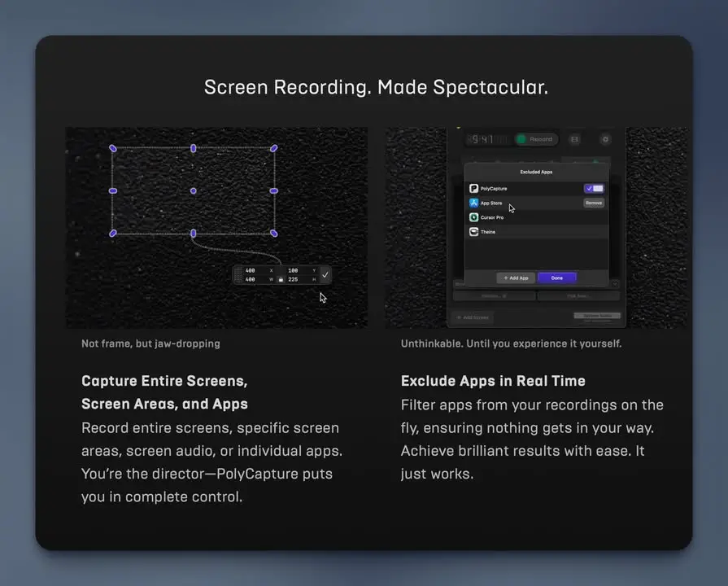
Task: Click the top-left corner selection handle
Action: tap(113, 148)
